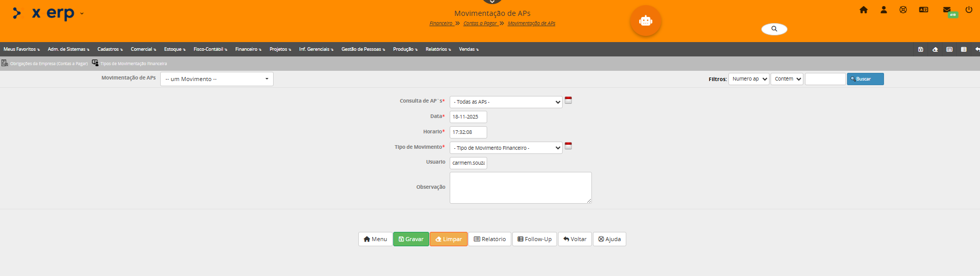
Task: Expand the 'Numero ap' filter dropdown
Action: pos(748,79)
